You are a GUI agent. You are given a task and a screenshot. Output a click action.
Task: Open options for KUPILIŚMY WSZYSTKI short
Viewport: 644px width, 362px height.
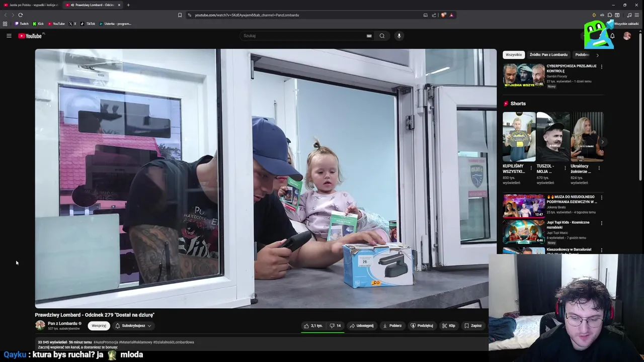(x=531, y=168)
